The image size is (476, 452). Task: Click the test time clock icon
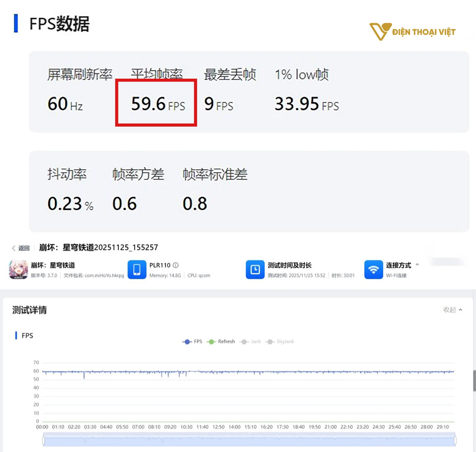[255, 270]
